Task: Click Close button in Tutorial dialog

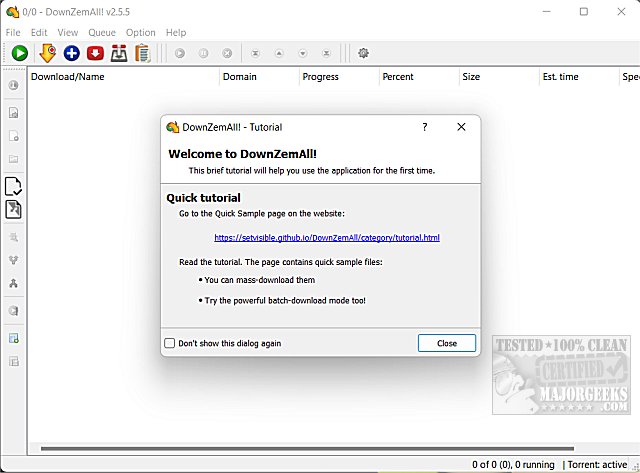Action: pyautogui.click(x=447, y=343)
